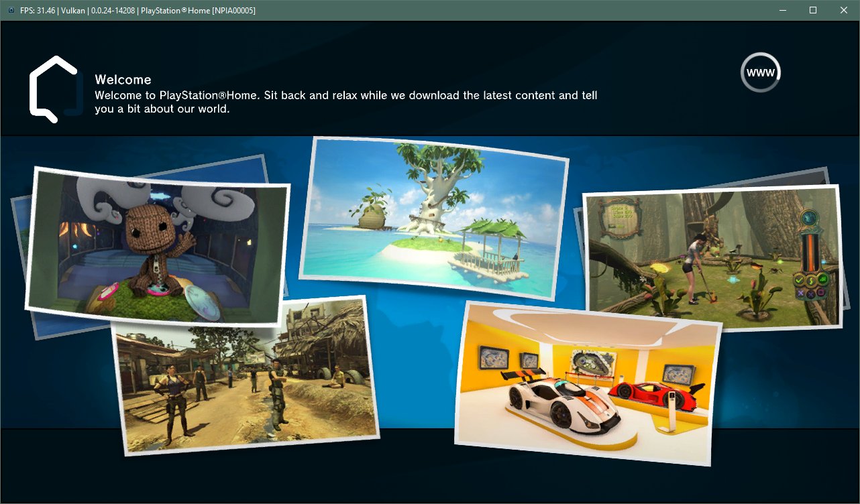This screenshot has width=860, height=504.
Task: Select the jungle golf game screenshot
Action: click(714, 258)
